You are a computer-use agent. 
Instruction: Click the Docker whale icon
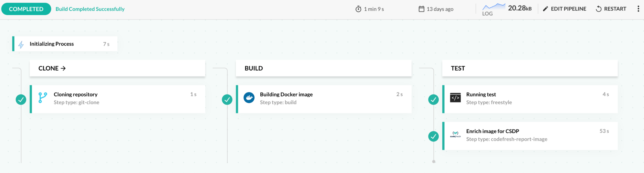(249, 98)
